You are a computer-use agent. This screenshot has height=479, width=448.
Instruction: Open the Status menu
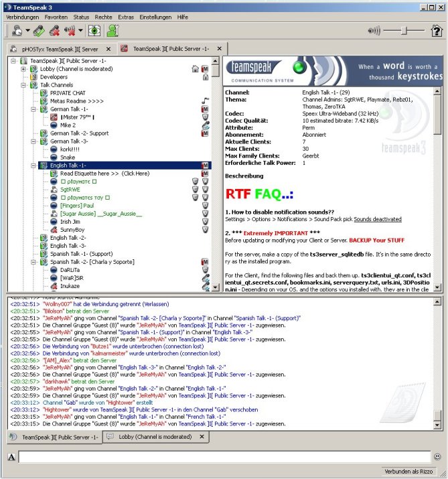tap(81, 17)
